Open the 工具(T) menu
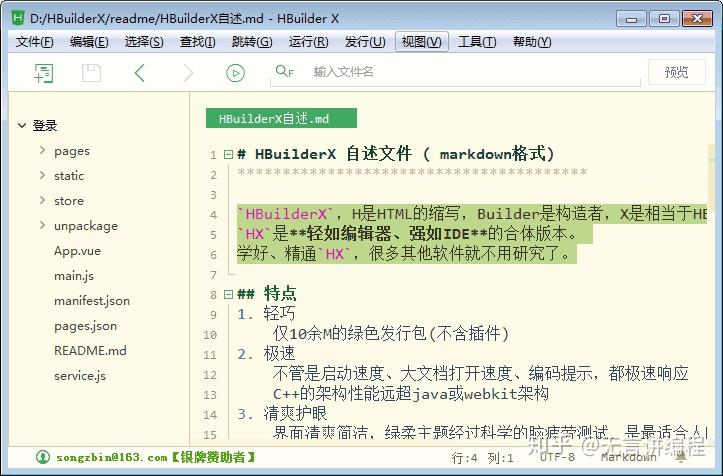723x476 pixels. click(x=477, y=42)
